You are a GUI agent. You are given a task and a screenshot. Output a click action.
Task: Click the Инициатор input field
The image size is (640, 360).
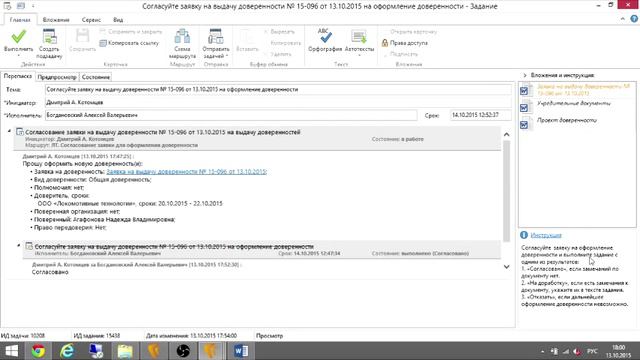[278, 102]
